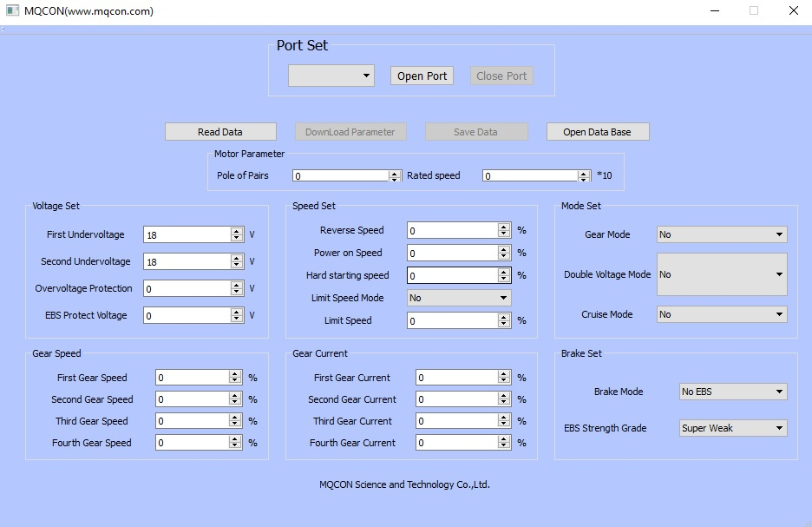
Task: Expand the Gear Mode dropdown
Action: coord(722,234)
